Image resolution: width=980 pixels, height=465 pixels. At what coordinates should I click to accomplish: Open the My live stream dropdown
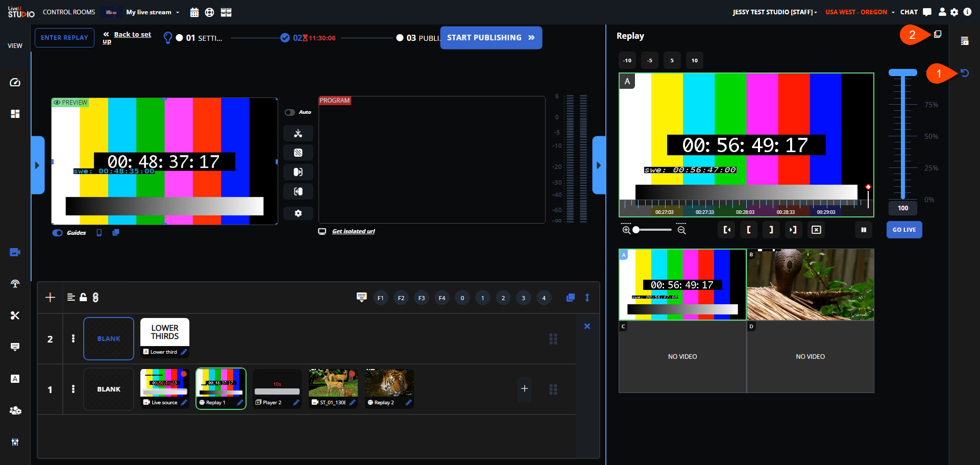(x=153, y=12)
